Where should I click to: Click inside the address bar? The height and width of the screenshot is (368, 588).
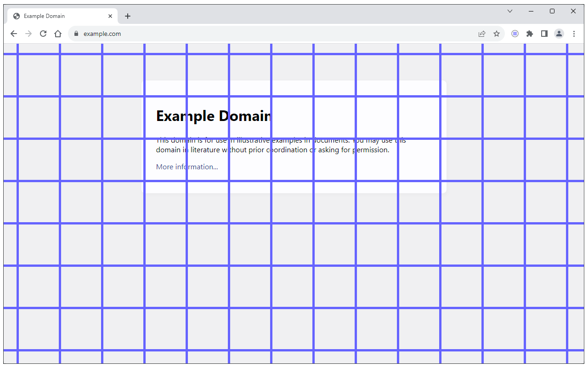click(x=184, y=34)
